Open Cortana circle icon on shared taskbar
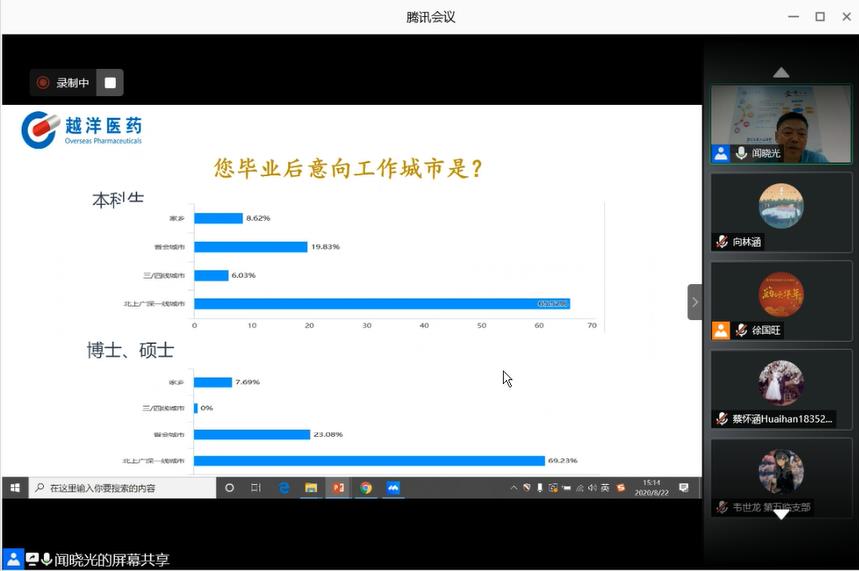Screen dimensions: 859x571 pyautogui.click(x=230, y=488)
